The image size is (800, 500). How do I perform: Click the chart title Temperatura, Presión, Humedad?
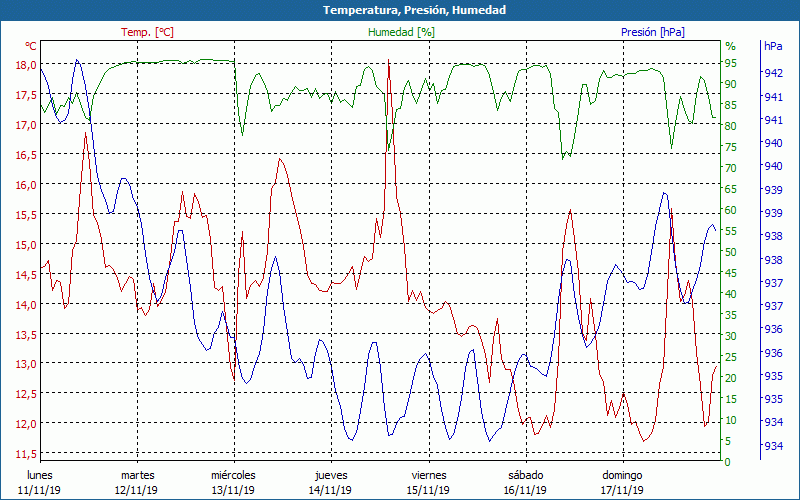(x=414, y=10)
